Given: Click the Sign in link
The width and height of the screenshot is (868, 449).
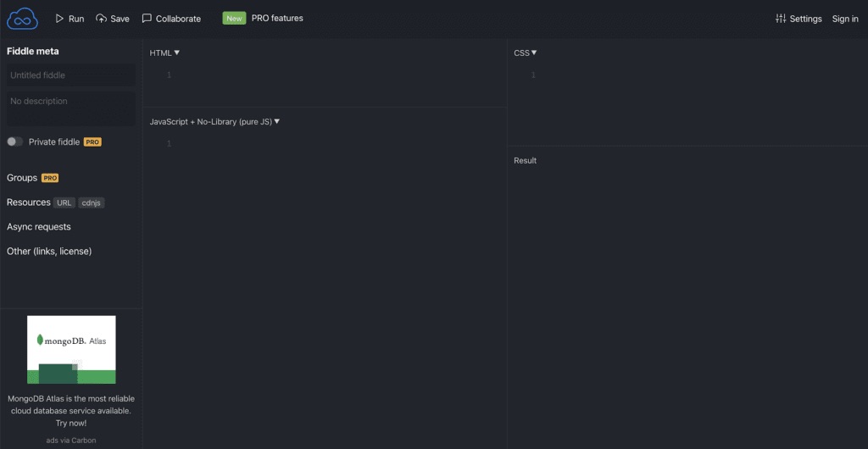Looking at the screenshot, I should tap(845, 19).
